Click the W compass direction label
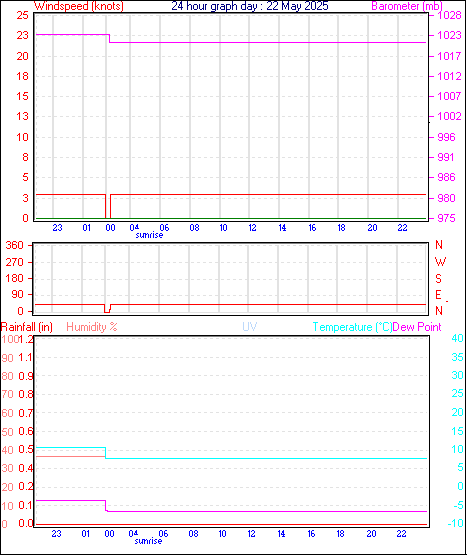The height and width of the screenshot is (559, 467). (x=440, y=262)
